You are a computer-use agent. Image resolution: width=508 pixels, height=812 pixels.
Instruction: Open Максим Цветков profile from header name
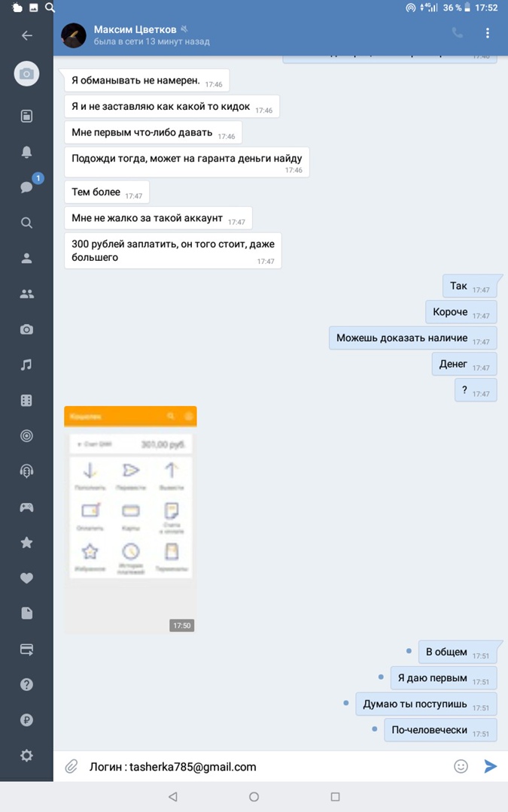135,29
